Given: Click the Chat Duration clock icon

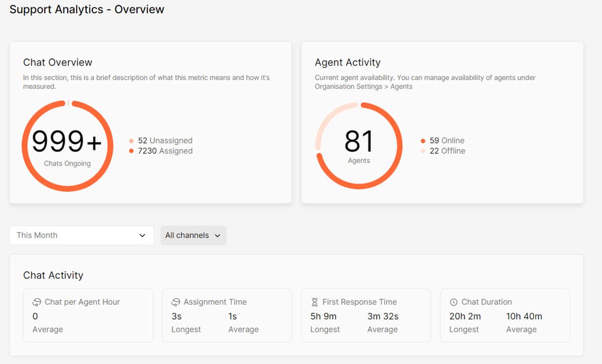Looking at the screenshot, I should (454, 302).
